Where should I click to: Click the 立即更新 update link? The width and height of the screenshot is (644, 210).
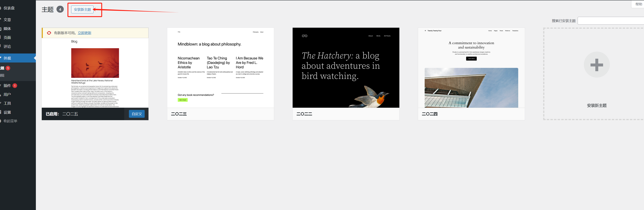[85, 33]
